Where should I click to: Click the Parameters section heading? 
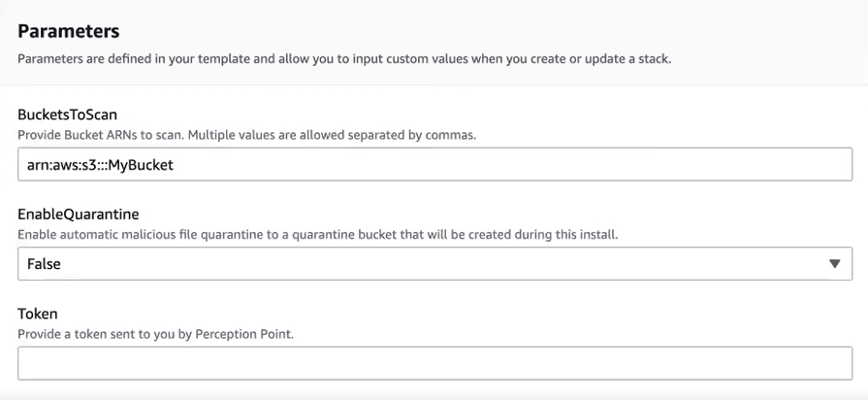(69, 32)
